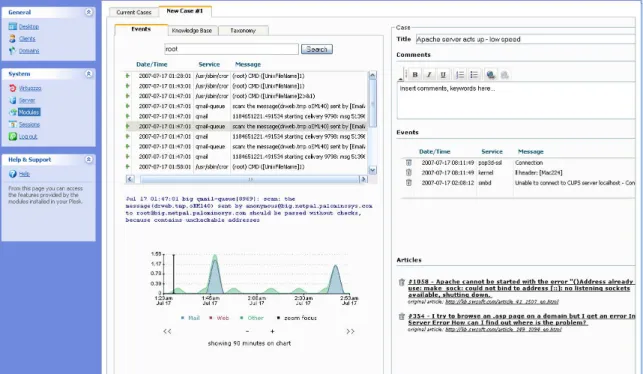
Task: Select the Events tab
Action: 141,30
